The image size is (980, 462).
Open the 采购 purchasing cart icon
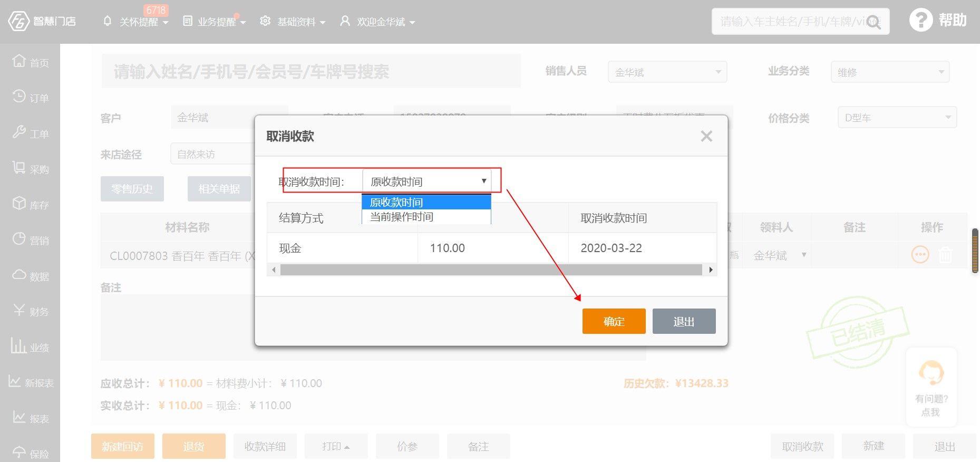tap(19, 168)
